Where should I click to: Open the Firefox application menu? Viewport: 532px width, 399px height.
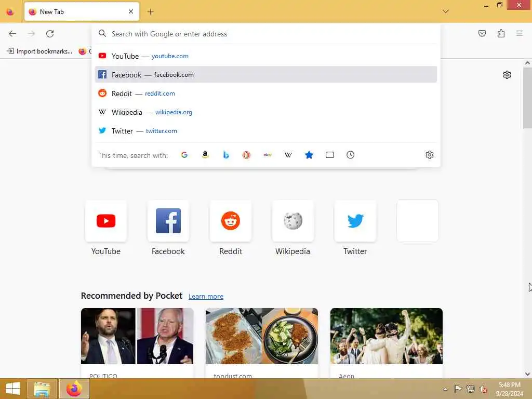click(x=520, y=33)
